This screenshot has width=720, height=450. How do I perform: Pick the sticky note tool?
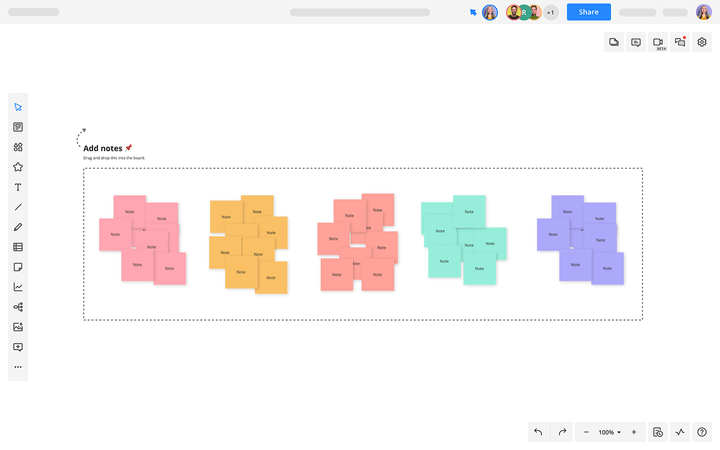[x=18, y=267]
